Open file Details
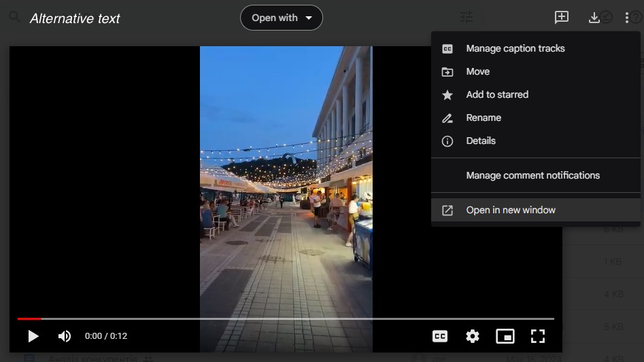This screenshot has height=362, width=644. click(481, 141)
